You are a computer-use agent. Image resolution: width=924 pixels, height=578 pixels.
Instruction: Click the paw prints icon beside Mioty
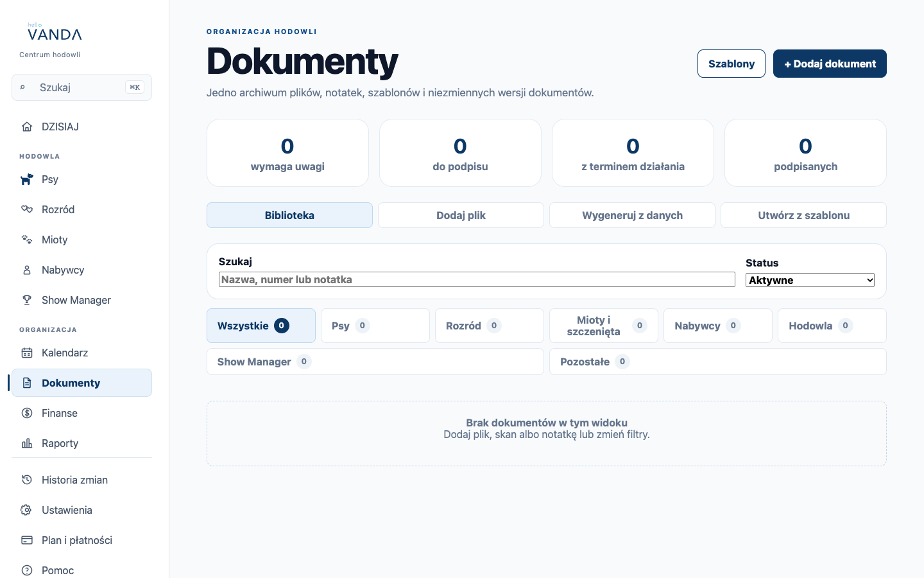click(x=27, y=240)
